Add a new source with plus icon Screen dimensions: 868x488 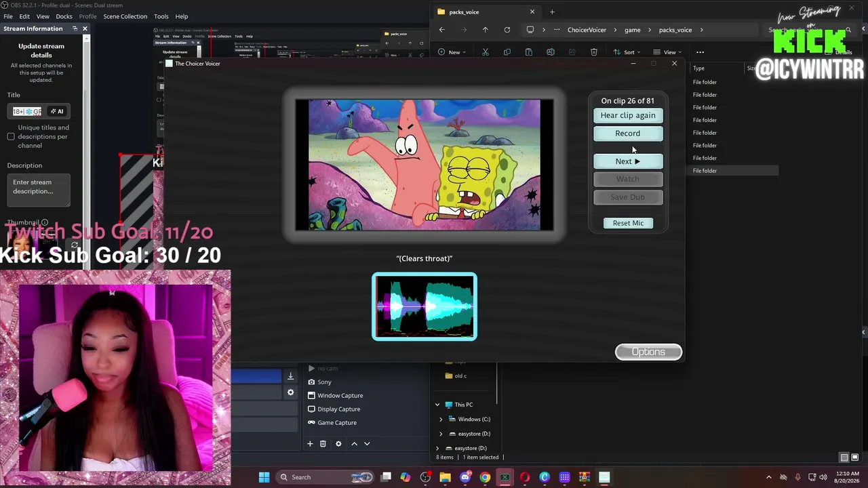[310, 444]
